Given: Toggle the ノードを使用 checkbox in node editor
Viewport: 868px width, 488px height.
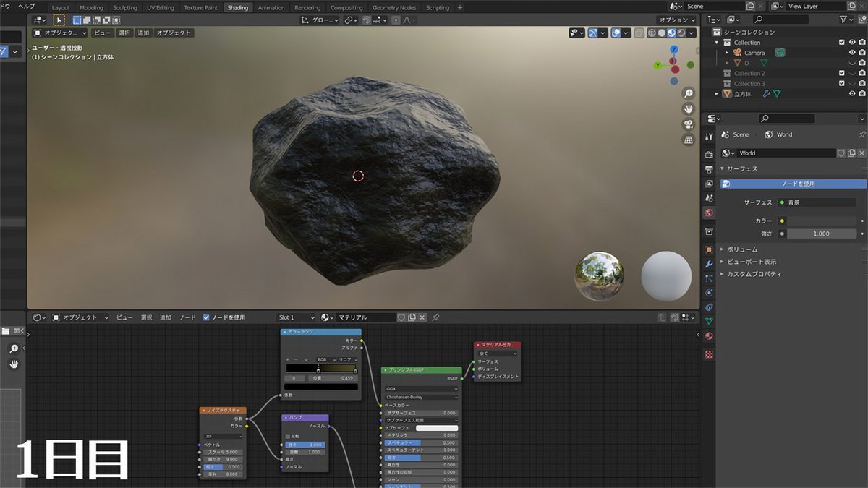Looking at the screenshot, I should [x=206, y=317].
